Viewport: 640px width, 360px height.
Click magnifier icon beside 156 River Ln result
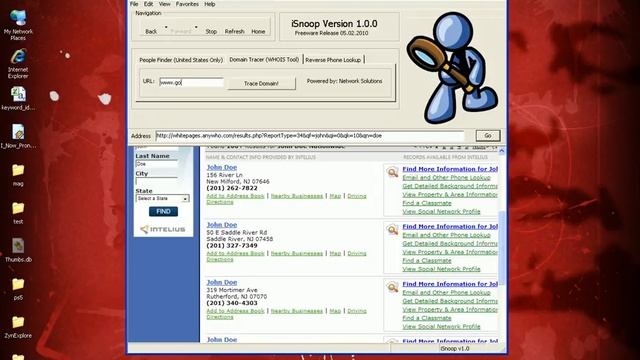[392, 173]
